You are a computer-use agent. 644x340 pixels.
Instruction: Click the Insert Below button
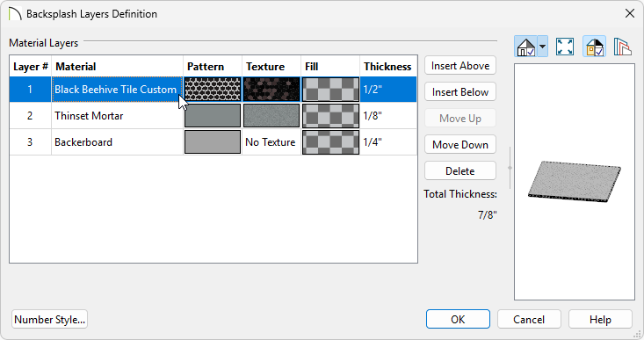point(460,92)
